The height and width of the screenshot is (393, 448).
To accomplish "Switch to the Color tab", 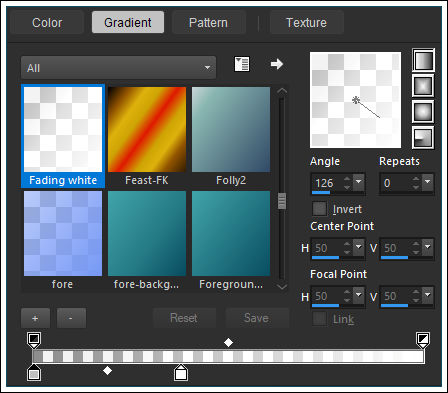I will (47, 23).
